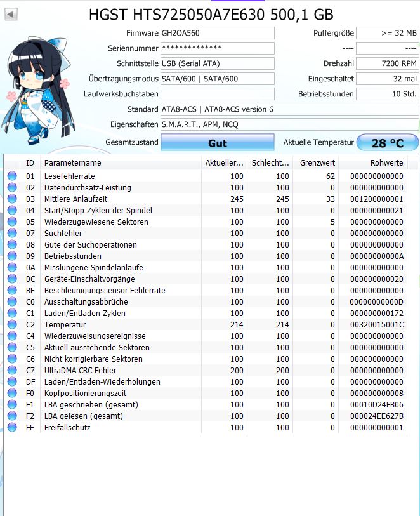Screen dimensions: 420x516
Task: Click the Parametername column header
Action: point(121,163)
